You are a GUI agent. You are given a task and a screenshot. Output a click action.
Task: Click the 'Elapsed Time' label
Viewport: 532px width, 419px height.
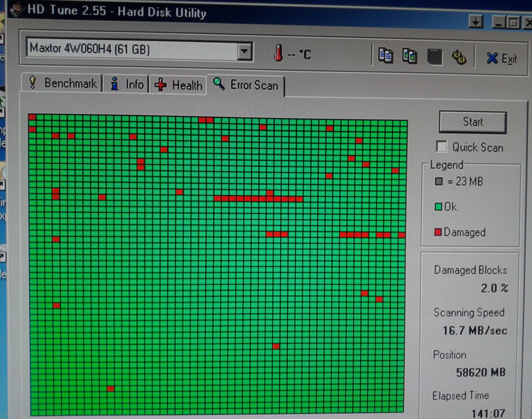pyautogui.click(x=461, y=395)
